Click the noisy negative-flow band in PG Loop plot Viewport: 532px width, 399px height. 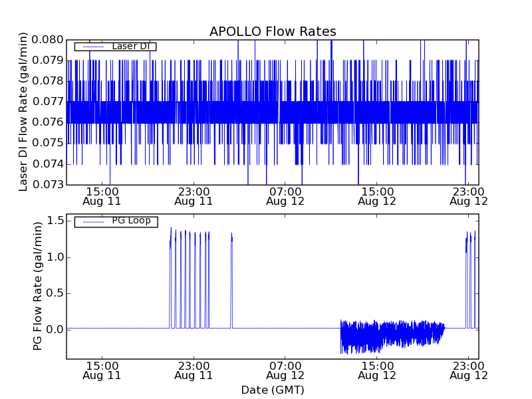[392, 334]
